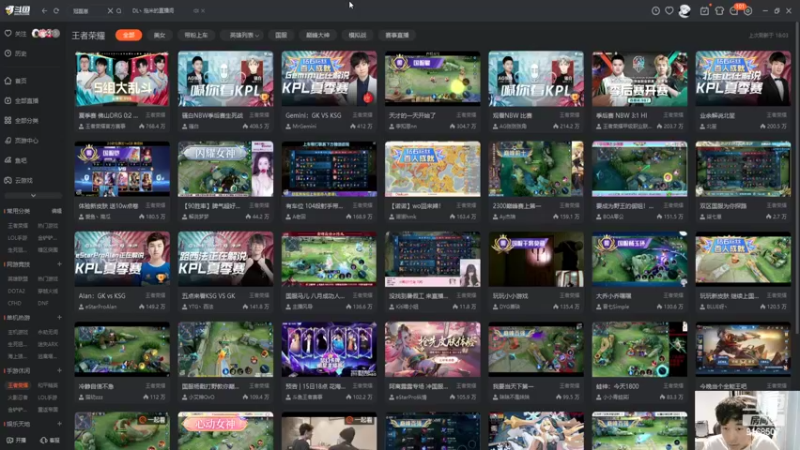The height and width of the screenshot is (450, 800).
Task: Close the DL live room tab
Action: [x=203, y=11]
